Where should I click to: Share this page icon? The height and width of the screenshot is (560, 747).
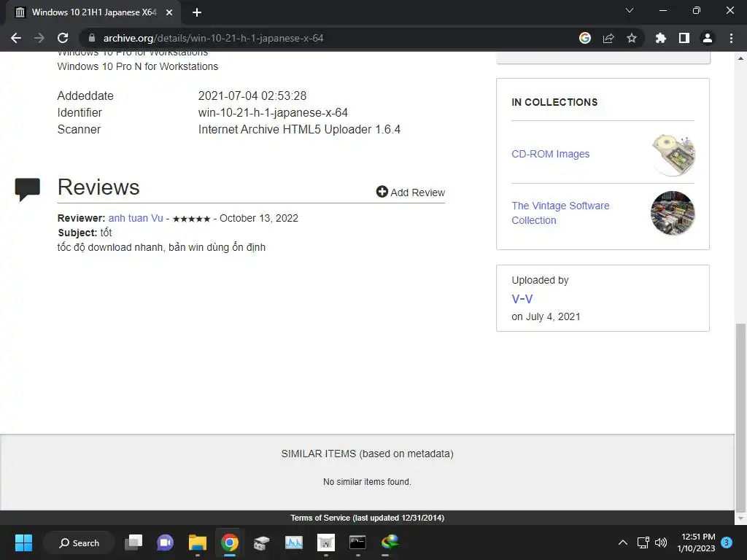[608, 38]
